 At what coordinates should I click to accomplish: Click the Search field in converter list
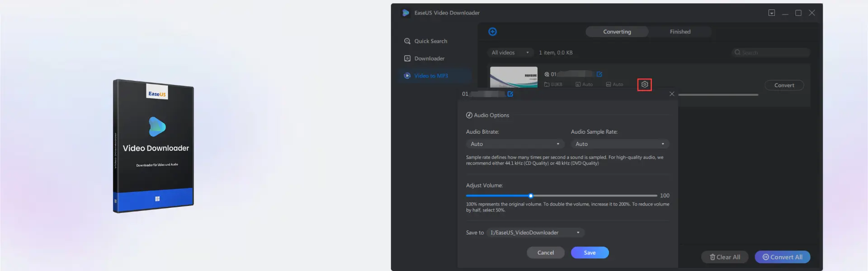(771, 53)
